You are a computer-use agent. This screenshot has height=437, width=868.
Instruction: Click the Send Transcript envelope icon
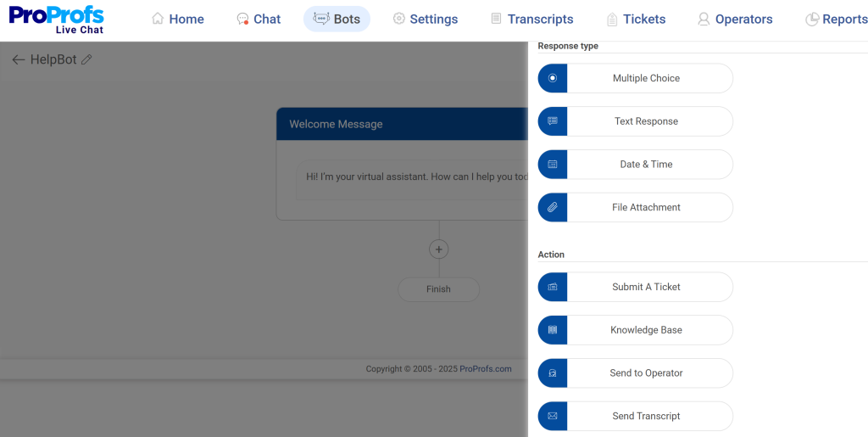pyautogui.click(x=553, y=416)
